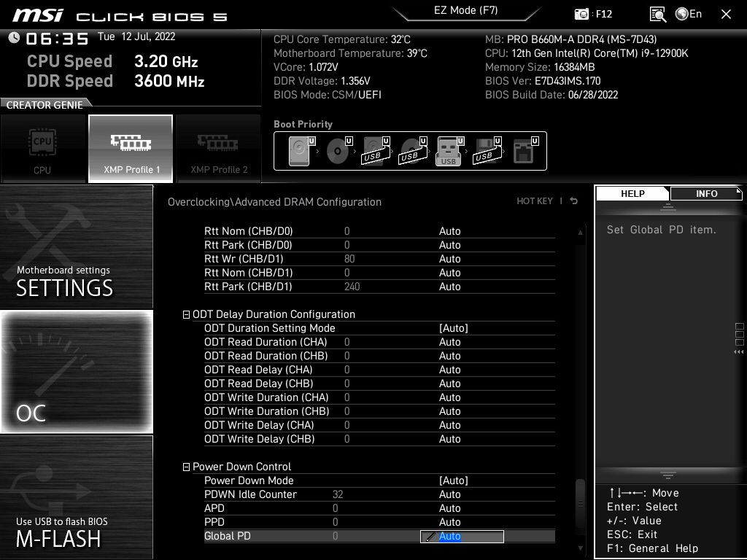Select the USB key boot device icon
747x560 pixels.
pos(449,151)
